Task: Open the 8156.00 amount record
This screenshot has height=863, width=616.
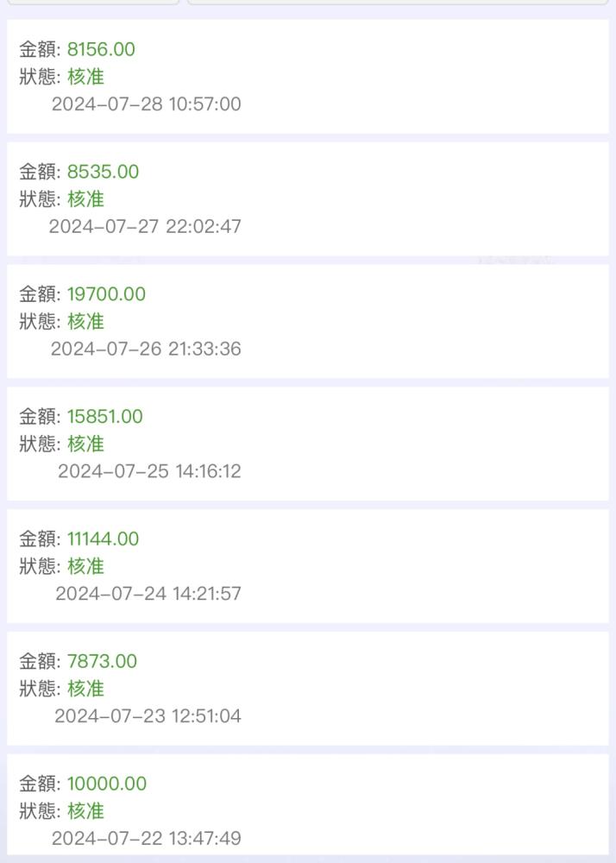Action: [307, 77]
